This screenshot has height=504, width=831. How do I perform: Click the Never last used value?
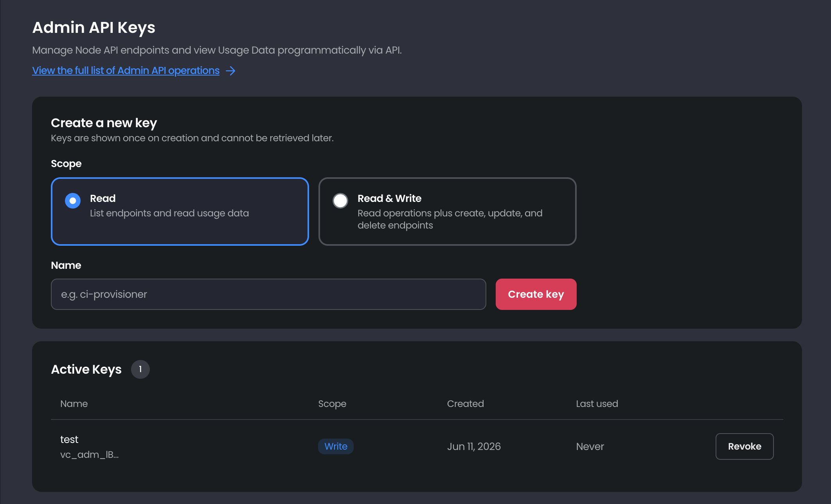coord(590,446)
